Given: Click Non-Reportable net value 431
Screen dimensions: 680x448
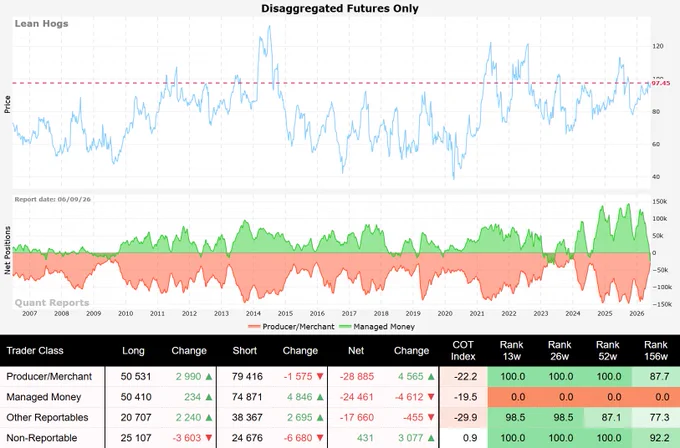Looking at the screenshot, I should click(x=365, y=438).
